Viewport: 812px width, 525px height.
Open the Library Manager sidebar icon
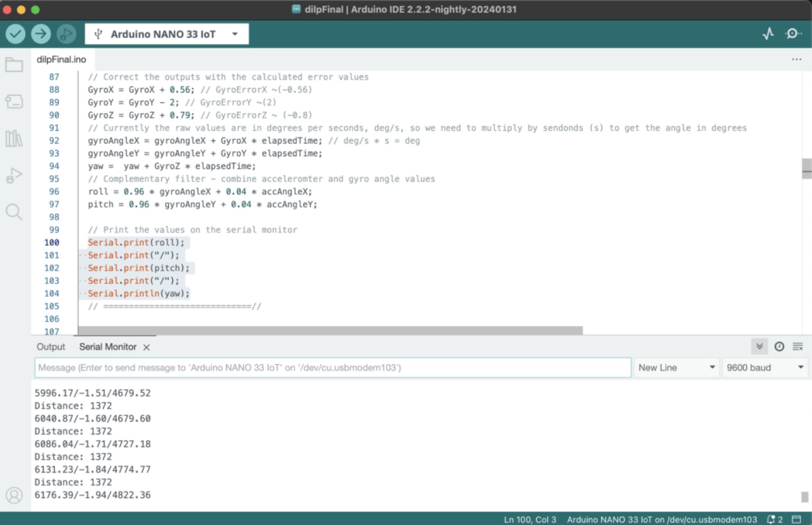pos(14,138)
